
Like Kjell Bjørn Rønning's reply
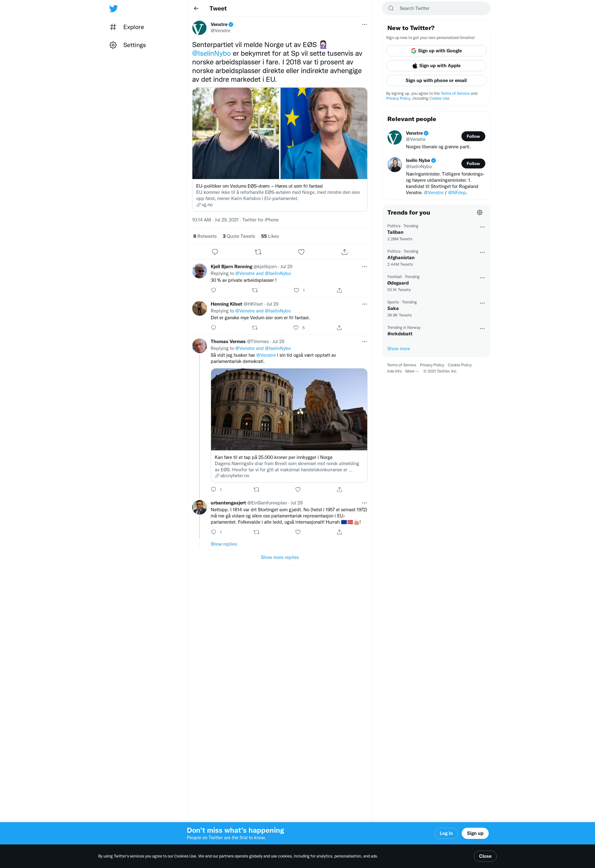pos(296,290)
